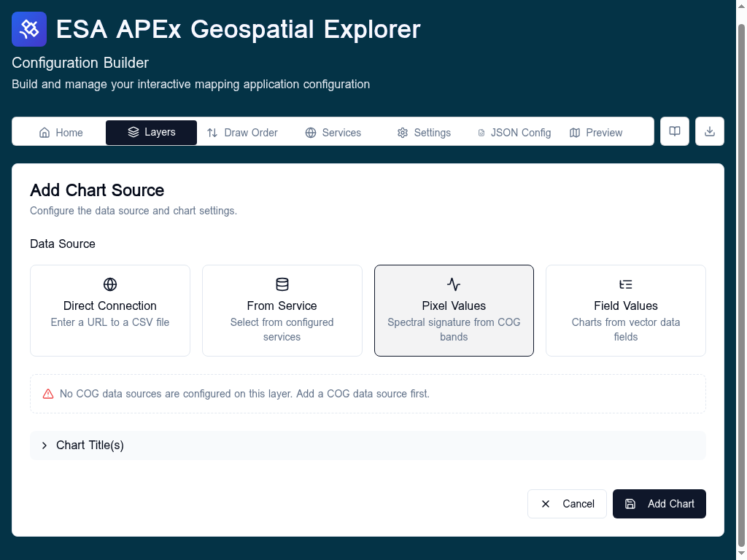747x560 pixels.
Task: Click the globe icon in Direct Connection card
Action: click(110, 284)
